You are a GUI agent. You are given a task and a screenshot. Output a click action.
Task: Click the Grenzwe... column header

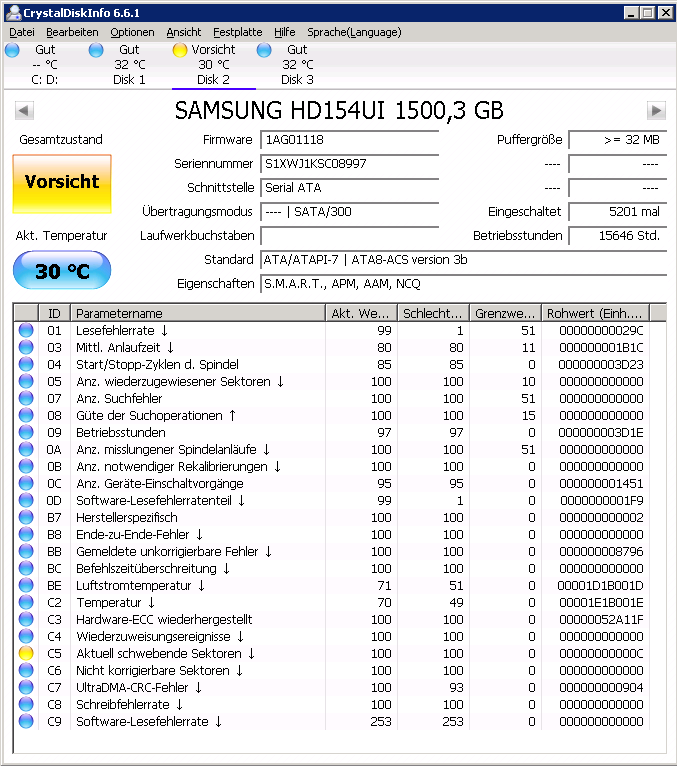505,313
